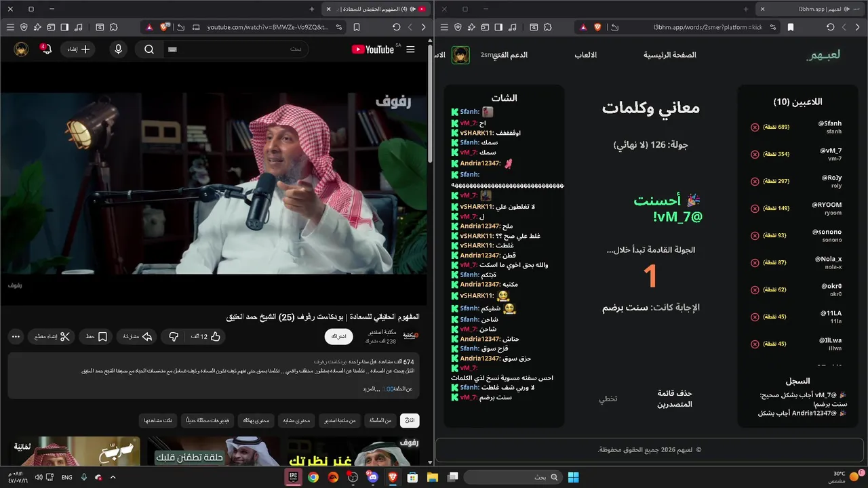Save the video with حفظ
Image resolution: width=868 pixels, height=488 pixels.
(96, 336)
